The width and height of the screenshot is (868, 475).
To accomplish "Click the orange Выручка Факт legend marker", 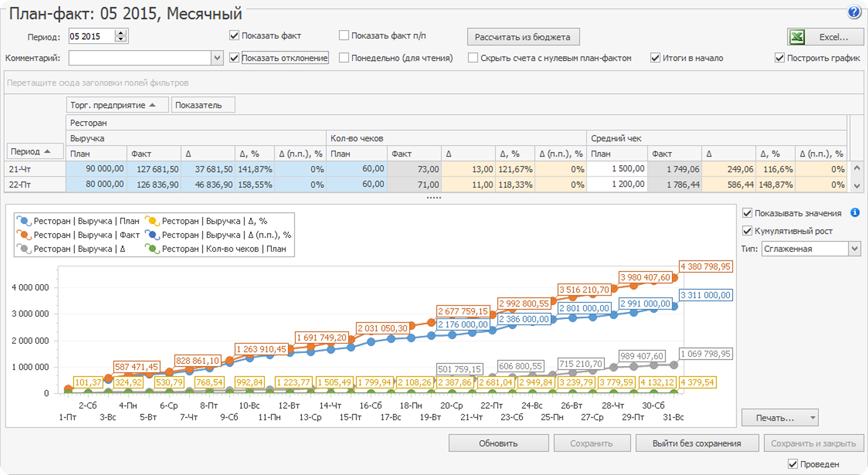I will 24,235.
